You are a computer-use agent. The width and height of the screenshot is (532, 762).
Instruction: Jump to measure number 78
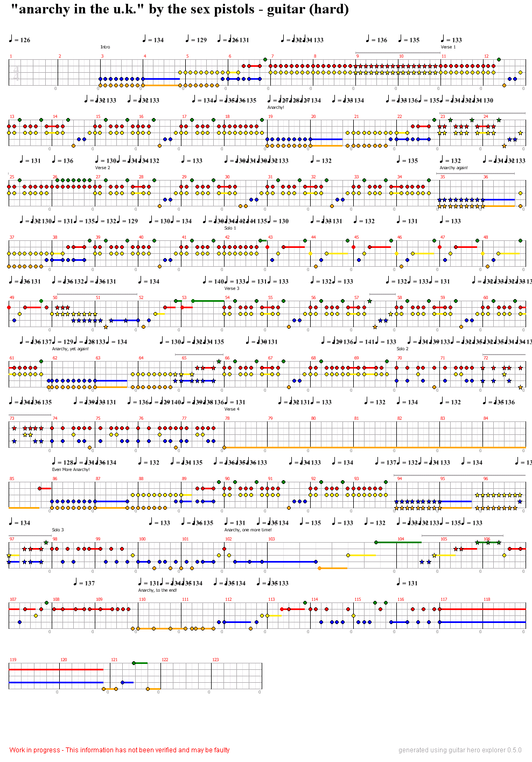coord(227,418)
